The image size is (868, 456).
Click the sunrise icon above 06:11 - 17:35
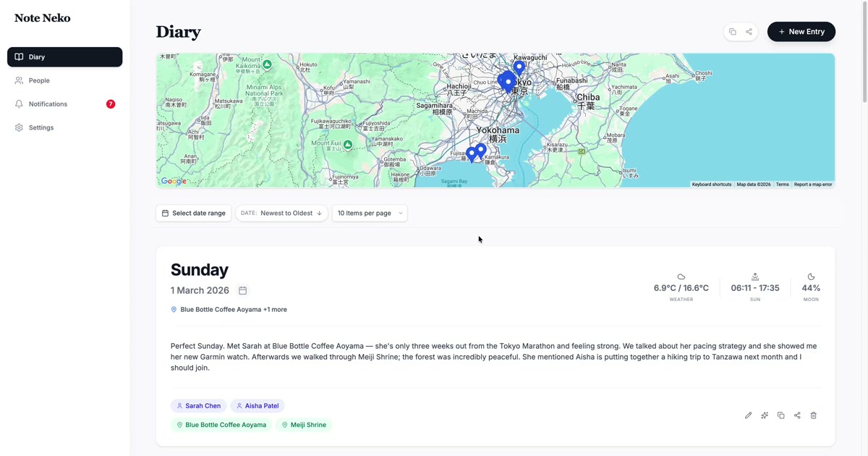tap(755, 277)
